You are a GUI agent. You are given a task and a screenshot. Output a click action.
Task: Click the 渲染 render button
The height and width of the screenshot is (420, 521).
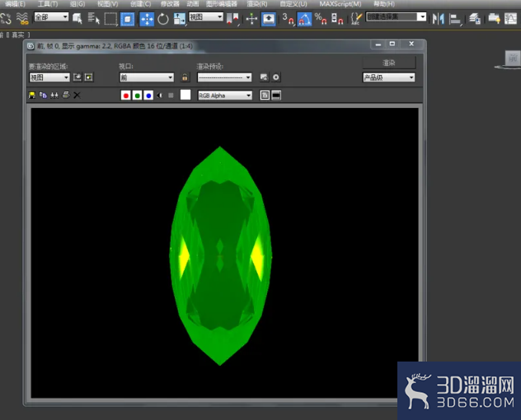point(389,63)
